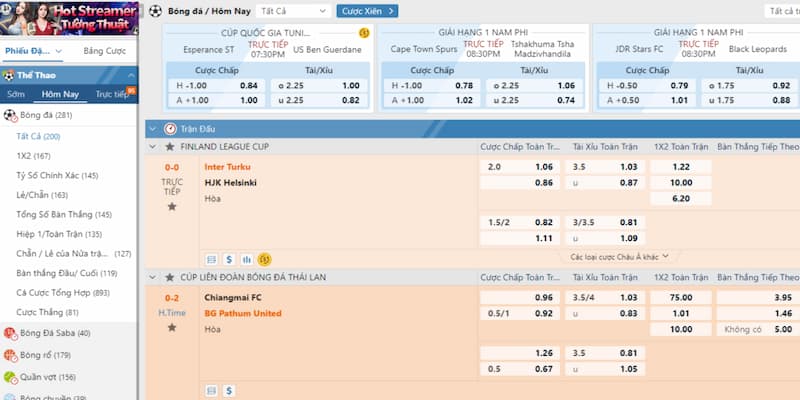The height and width of the screenshot is (400, 800).
Task: Open Tổng Số Bàn Thắng (145)
Action: pyautogui.click(x=64, y=215)
